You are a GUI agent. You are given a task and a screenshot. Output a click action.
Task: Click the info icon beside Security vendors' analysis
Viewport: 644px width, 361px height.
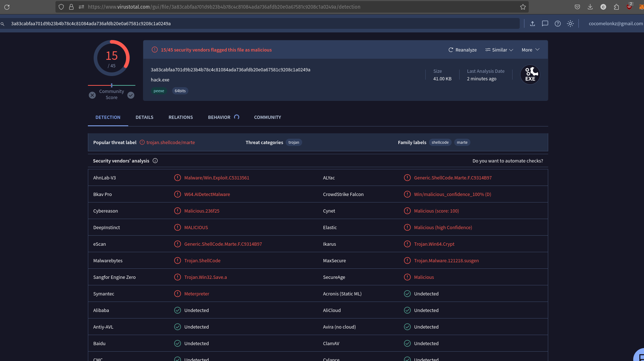coord(155,161)
